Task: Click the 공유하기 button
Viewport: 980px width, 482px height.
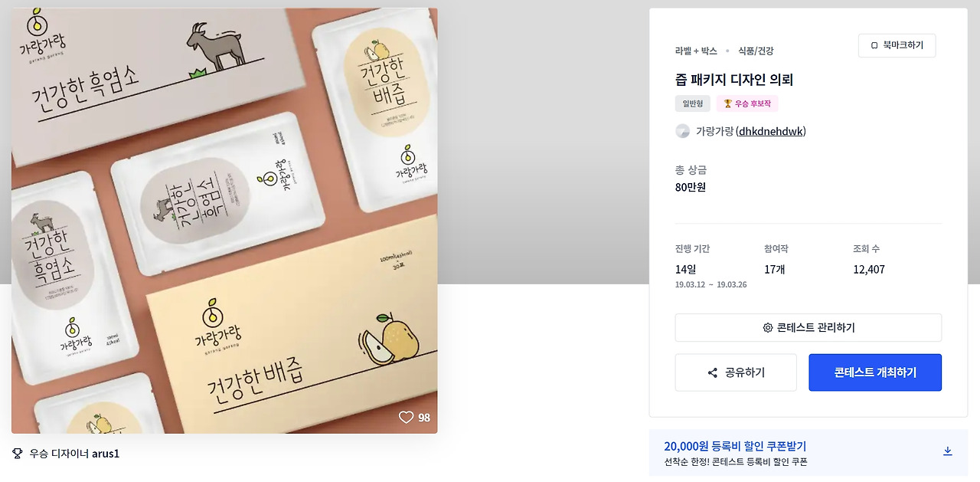Action: 736,372
